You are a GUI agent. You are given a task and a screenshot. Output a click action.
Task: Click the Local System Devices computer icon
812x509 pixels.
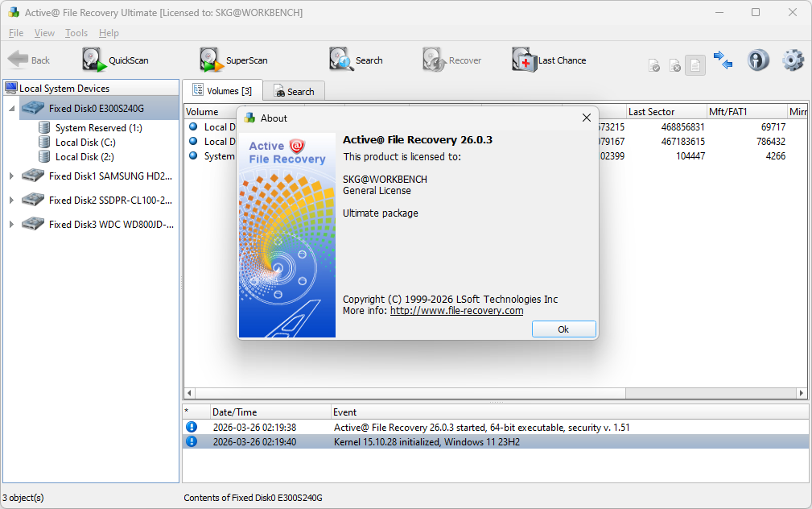tap(11, 88)
